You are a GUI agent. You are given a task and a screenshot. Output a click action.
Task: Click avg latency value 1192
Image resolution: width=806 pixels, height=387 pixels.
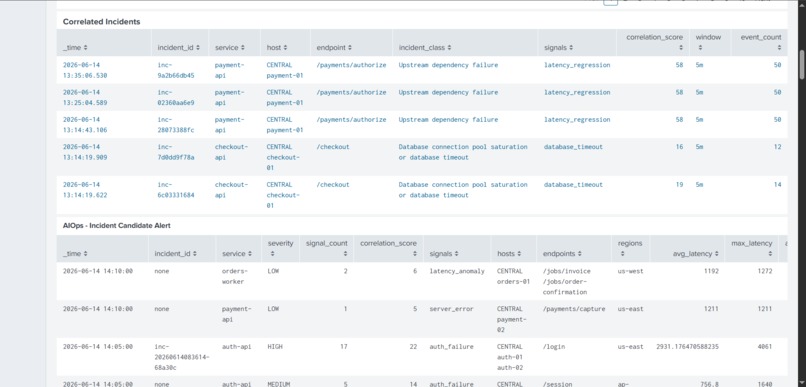click(711, 271)
